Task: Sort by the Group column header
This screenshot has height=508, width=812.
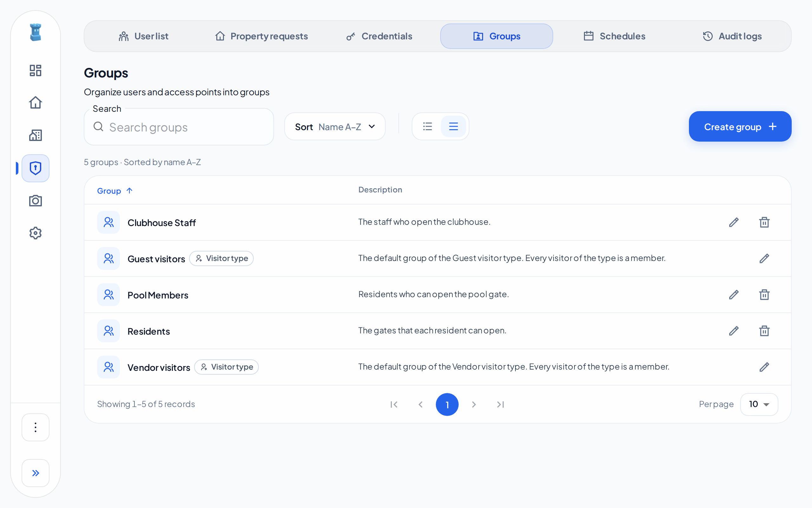Action: (x=115, y=191)
